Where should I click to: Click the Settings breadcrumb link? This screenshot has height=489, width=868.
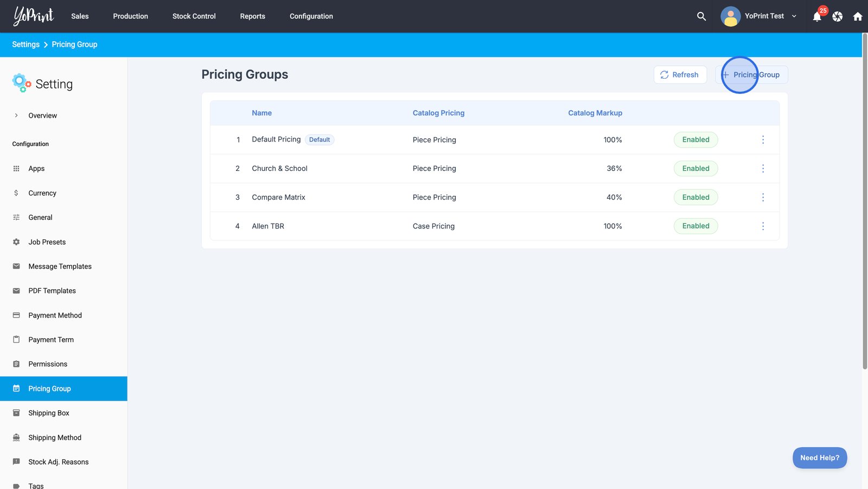coord(25,45)
